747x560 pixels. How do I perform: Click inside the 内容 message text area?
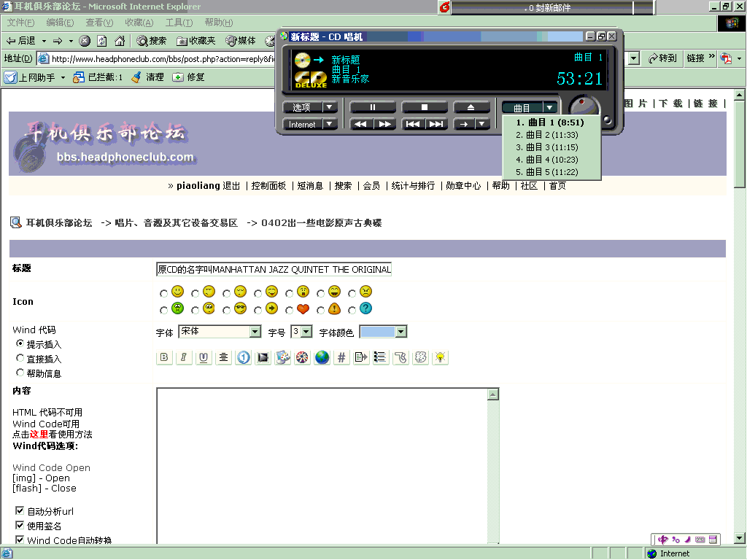coord(322,466)
